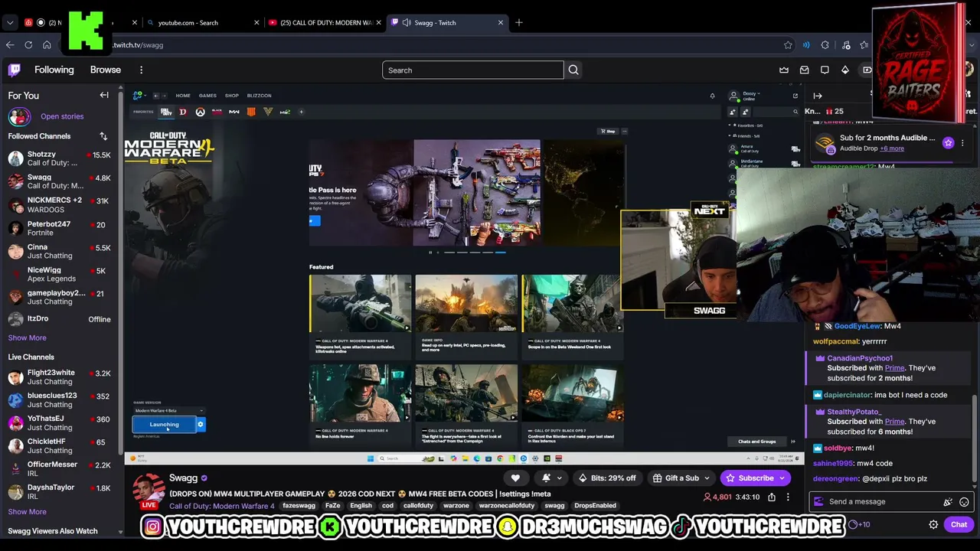Click the +6 more drops link
980x551 pixels.
tap(892, 148)
